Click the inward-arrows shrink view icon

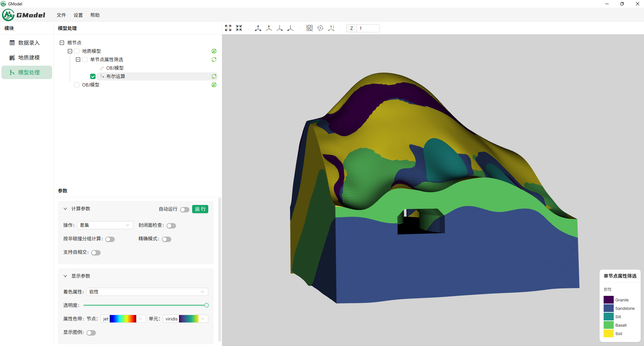coord(239,28)
